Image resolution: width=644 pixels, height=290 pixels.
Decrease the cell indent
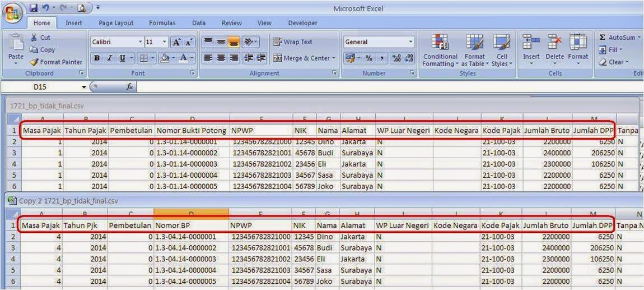coord(248,58)
